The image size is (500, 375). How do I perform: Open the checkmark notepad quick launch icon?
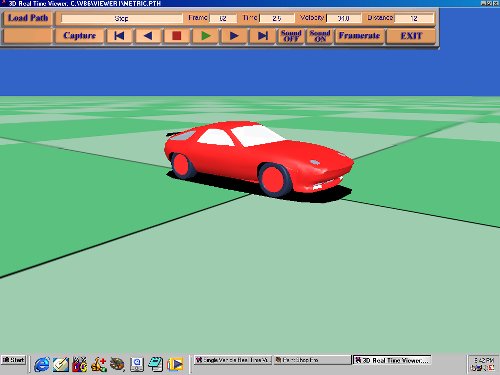(61, 364)
